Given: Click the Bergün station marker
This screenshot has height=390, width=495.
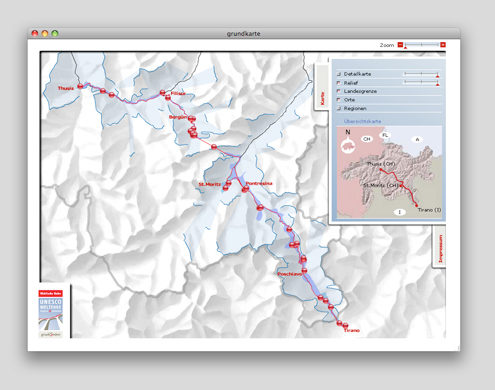Looking at the screenshot, I should (x=191, y=118).
